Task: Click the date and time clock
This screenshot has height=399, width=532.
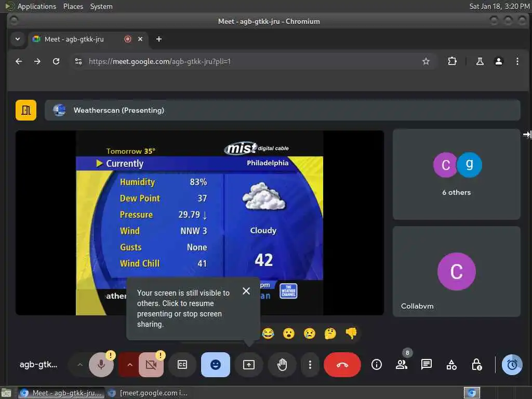Action: click(x=499, y=6)
